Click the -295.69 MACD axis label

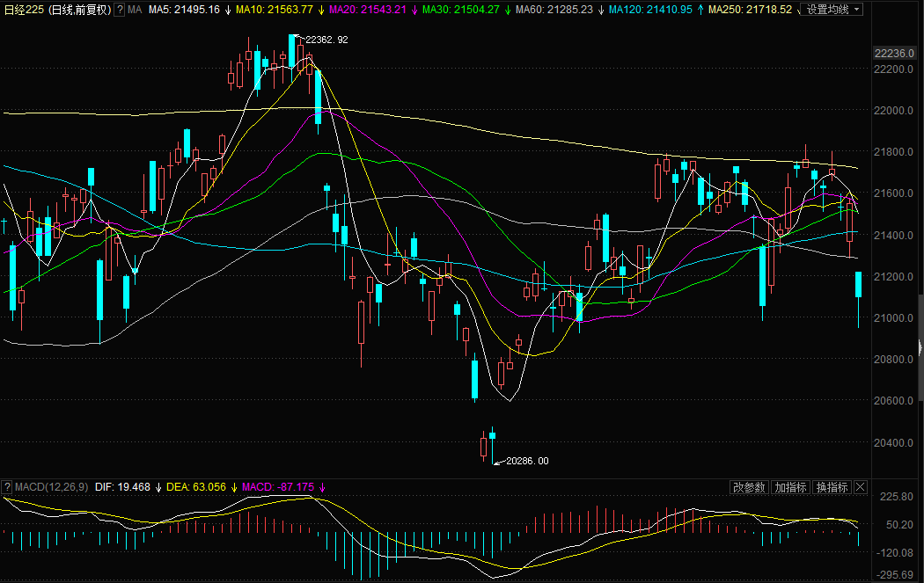[897, 575]
